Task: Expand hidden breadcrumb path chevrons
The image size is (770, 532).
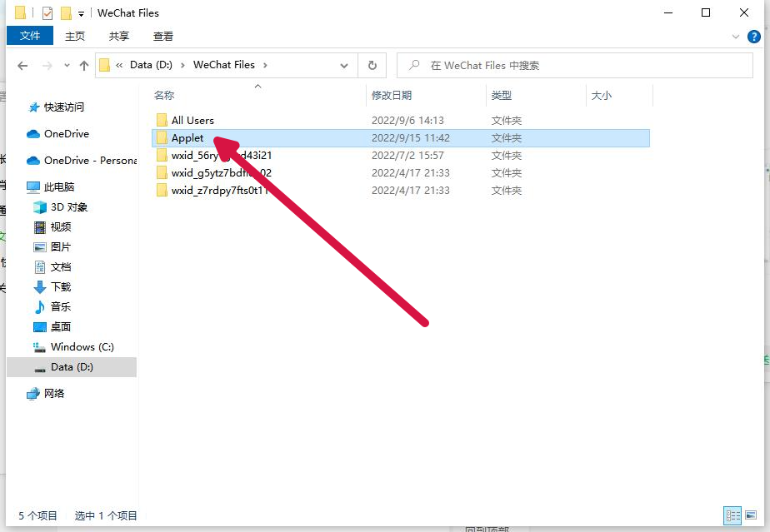Action: coord(119,65)
